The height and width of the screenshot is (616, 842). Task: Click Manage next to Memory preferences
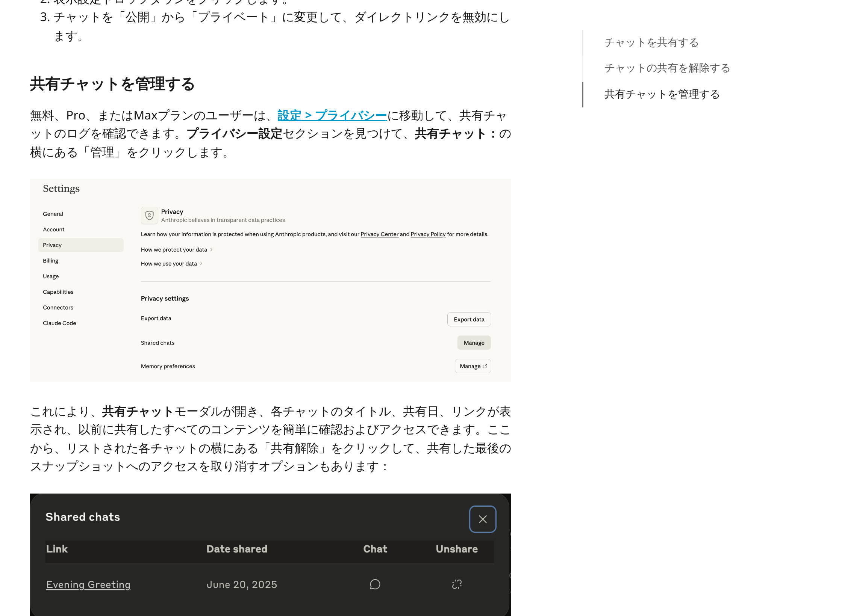473,366
